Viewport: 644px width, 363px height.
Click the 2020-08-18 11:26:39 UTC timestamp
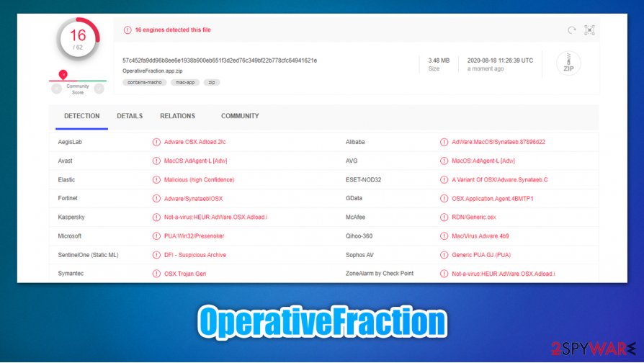coord(500,60)
